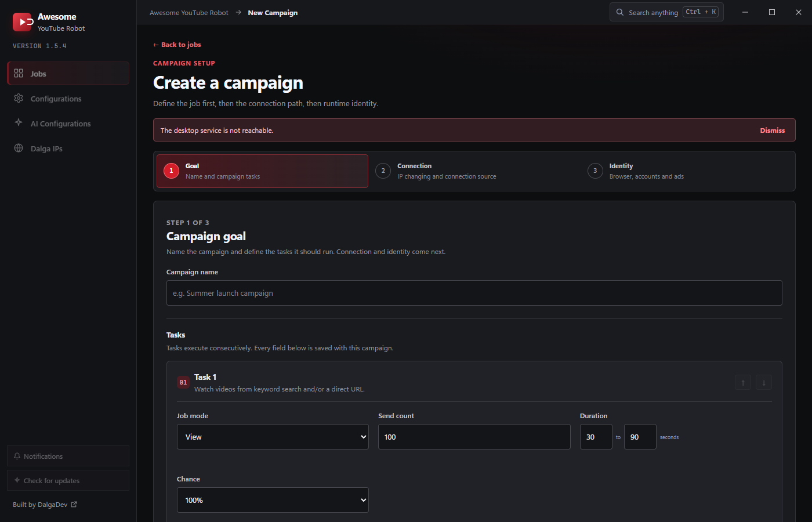Move Task 1 up with arrow button
The image size is (812, 522).
(x=743, y=382)
